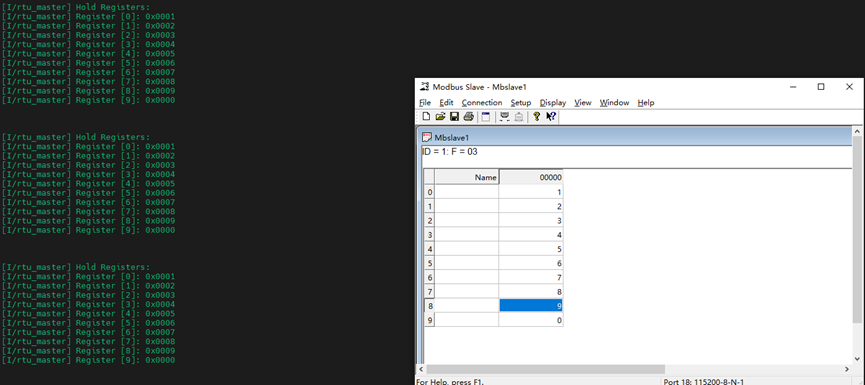Click the register cell with value 4
865x385 pixels.
pyautogui.click(x=531, y=235)
